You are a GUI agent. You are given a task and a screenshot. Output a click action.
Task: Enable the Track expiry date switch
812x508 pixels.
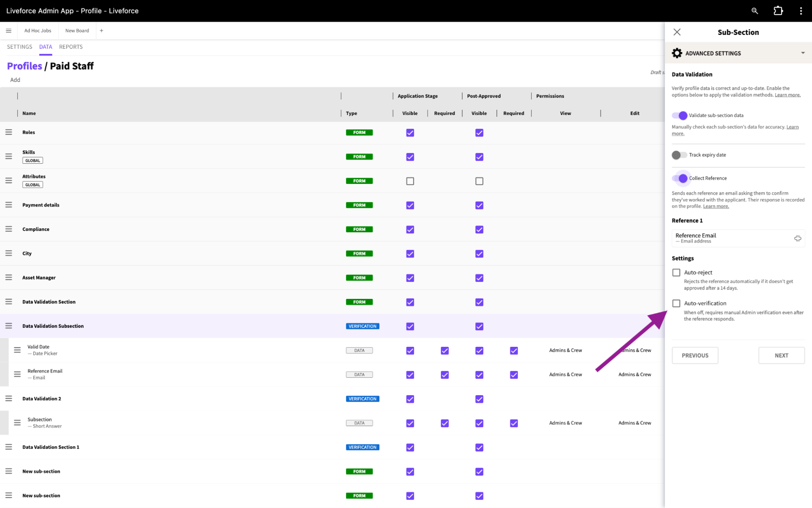click(679, 155)
